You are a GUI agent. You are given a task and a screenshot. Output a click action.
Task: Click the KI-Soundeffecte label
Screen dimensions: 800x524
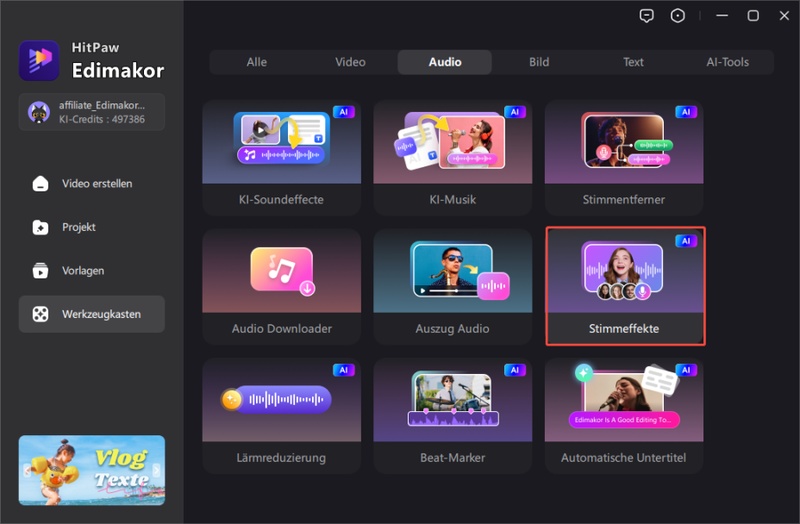point(281,199)
